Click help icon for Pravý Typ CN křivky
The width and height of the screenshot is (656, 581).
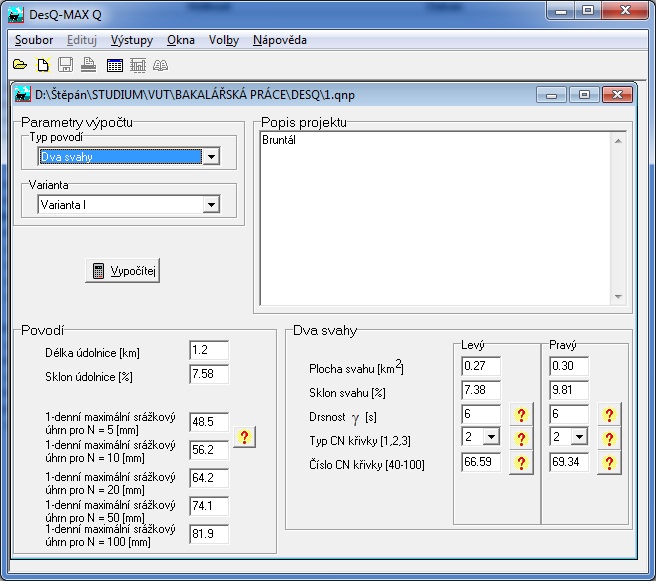[x=609, y=438]
